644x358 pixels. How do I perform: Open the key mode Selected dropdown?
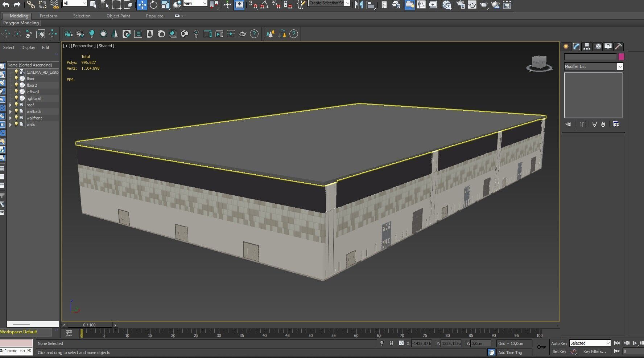click(590, 343)
